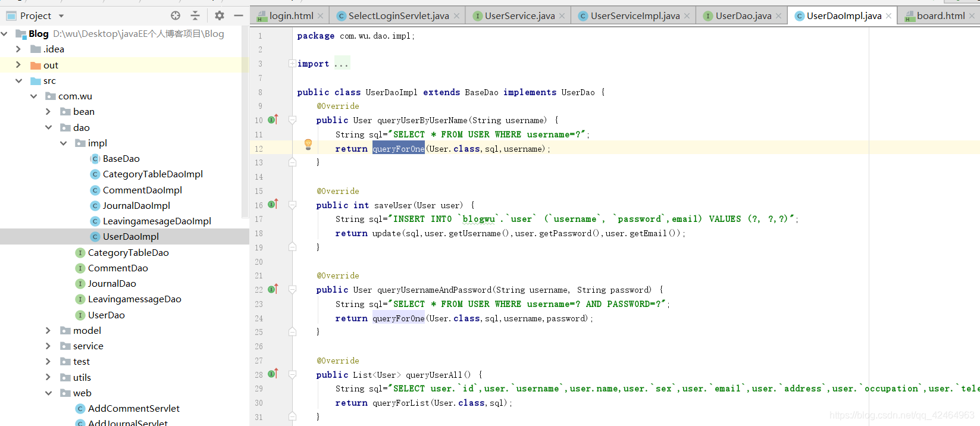Click the BaseDao superclass name on line 8
980x426 pixels.
[x=481, y=92]
